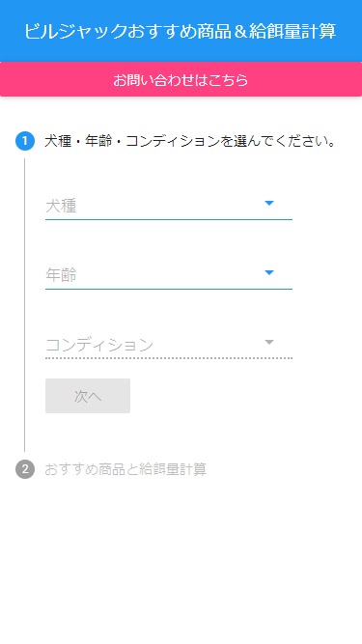The image size is (362, 644).
Task: Expand the コンディション dropdown arrow
Action: [269, 342]
